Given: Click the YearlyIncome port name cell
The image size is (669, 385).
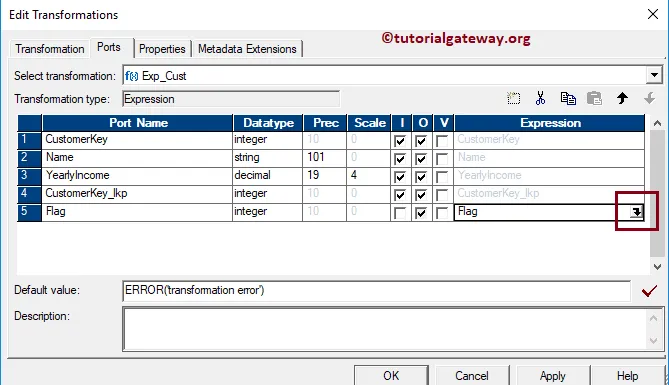Looking at the screenshot, I should pyautogui.click(x=137, y=176).
